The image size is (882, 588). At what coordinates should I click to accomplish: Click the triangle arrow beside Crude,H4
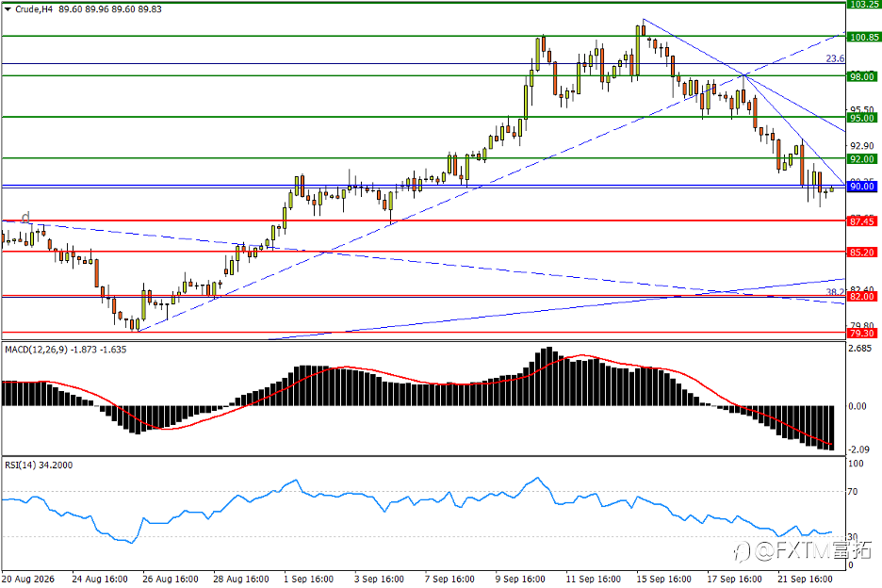tap(8, 9)
